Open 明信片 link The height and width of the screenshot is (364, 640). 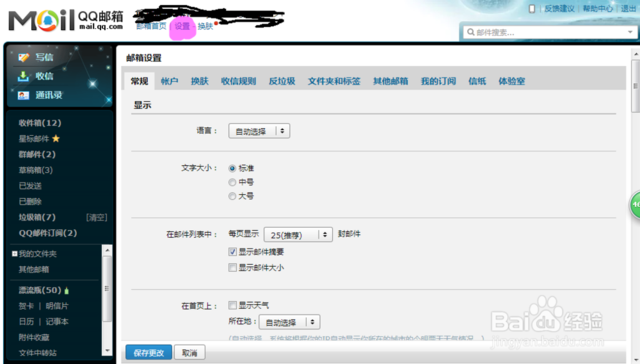pos(57,306)
